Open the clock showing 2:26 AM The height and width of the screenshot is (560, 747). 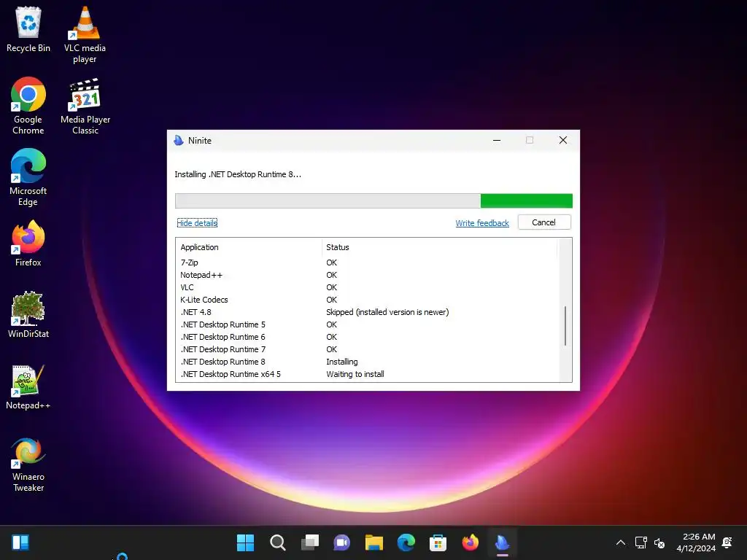pyautogui.click(x=696, y=542)
